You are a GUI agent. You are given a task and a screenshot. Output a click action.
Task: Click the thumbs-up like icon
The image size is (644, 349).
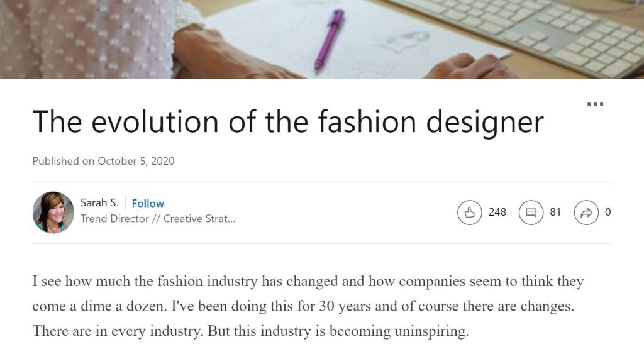(469, 213)
